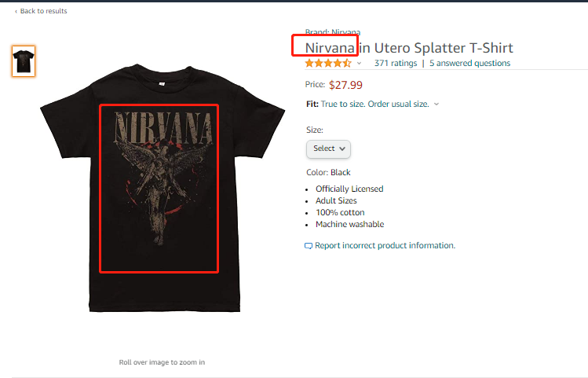588x378 pixels.
Task: Select the black T-shirt thumbnail
Action: [x=24, y=61]
